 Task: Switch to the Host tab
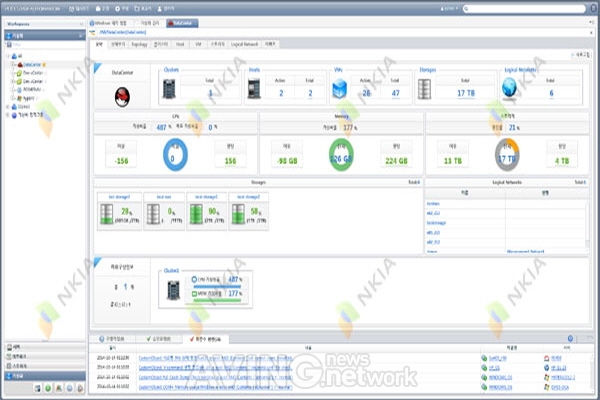click(180, 44)
